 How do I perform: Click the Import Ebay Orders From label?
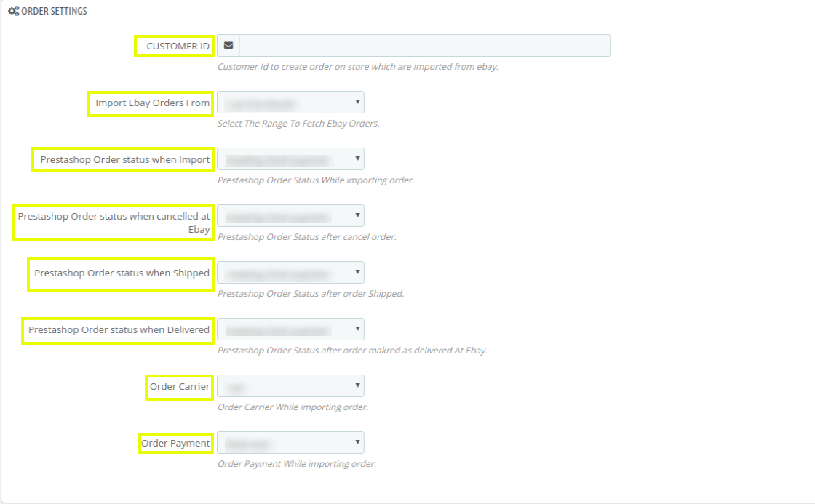tap(152, 103)
